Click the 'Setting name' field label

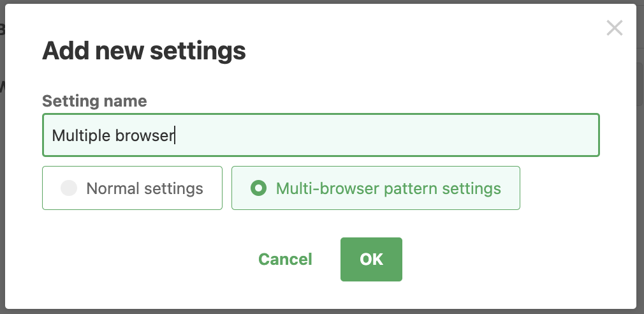pyautogui.click(x=94, y=101)
